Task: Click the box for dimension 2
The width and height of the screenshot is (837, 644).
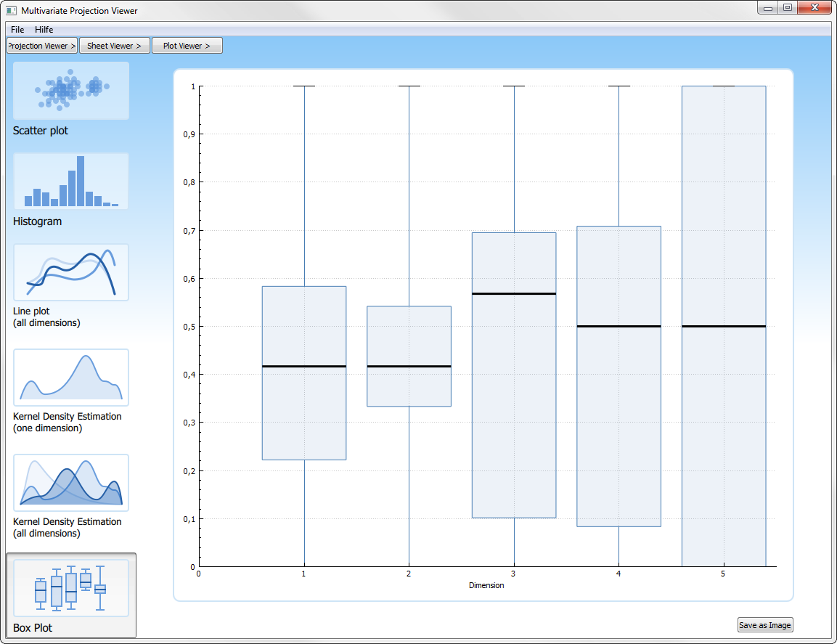Action: (409, 341)
